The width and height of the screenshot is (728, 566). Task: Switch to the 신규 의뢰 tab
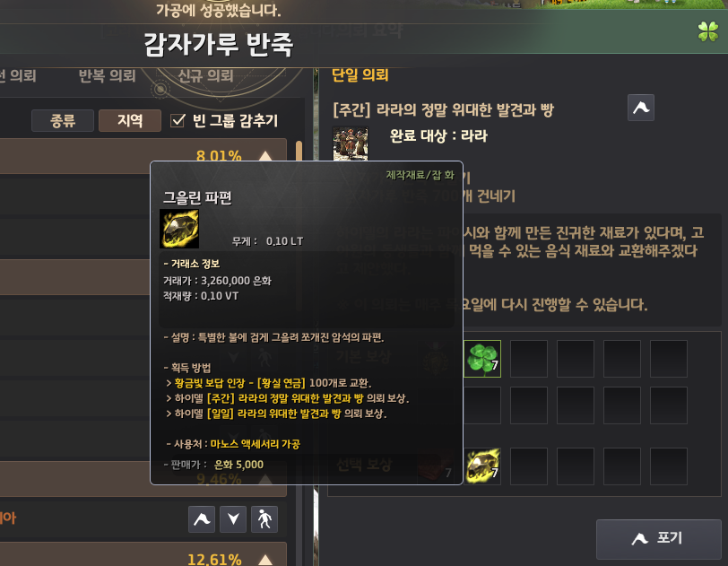205,75
